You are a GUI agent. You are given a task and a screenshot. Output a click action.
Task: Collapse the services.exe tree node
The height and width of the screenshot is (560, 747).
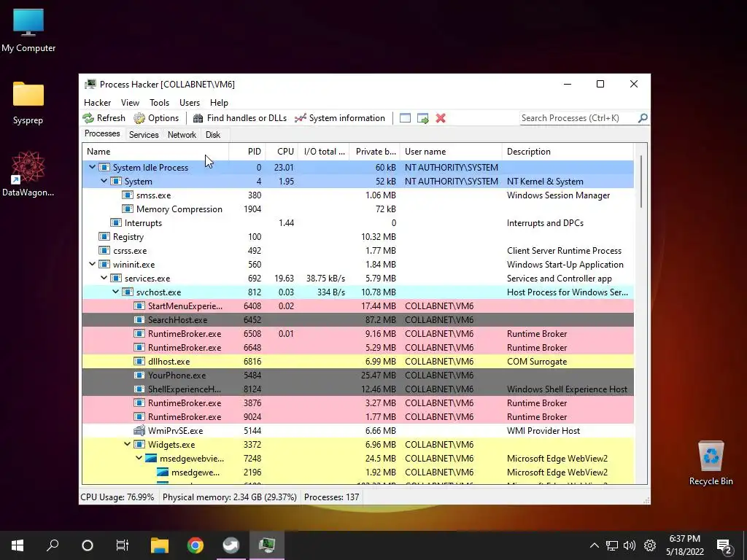(104, 278)
